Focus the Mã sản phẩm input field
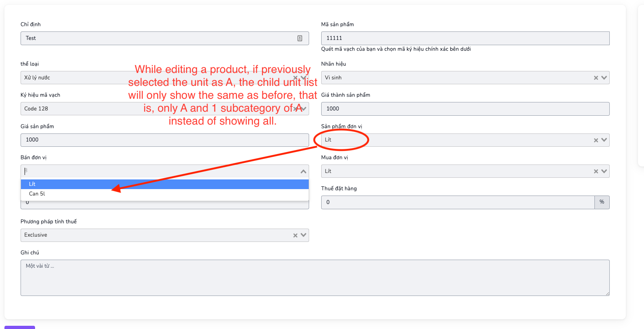Image resolution: width=644 pixels, height=329 pixels. pyautogui.click(x=465, y=38)
